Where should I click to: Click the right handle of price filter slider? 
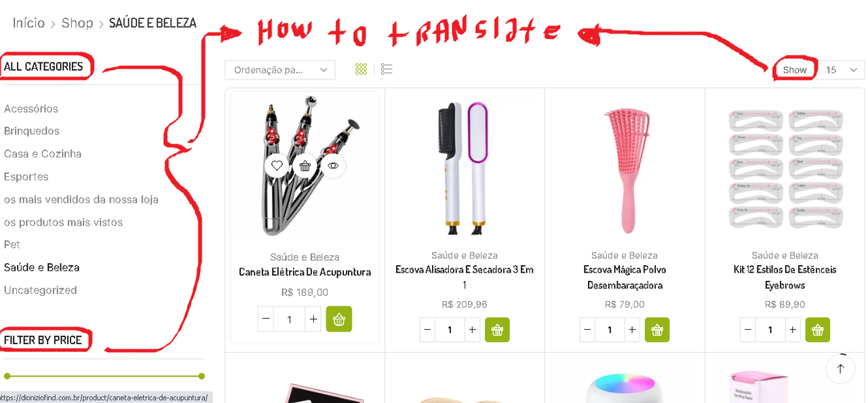click(201, 376)
